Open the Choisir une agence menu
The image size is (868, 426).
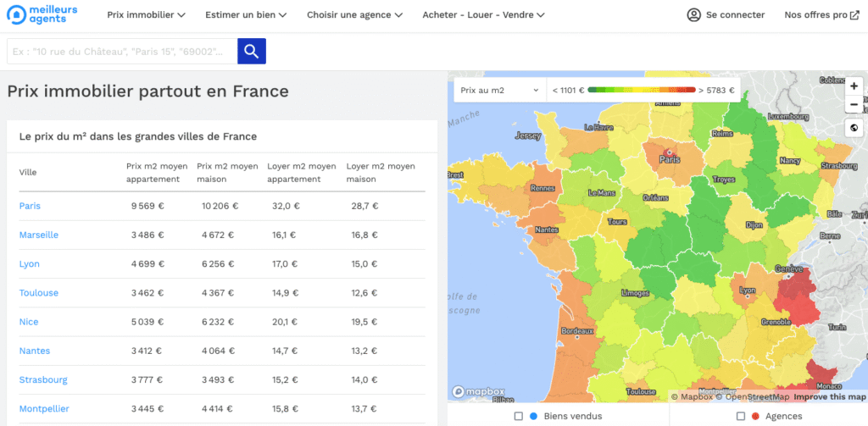354,15
